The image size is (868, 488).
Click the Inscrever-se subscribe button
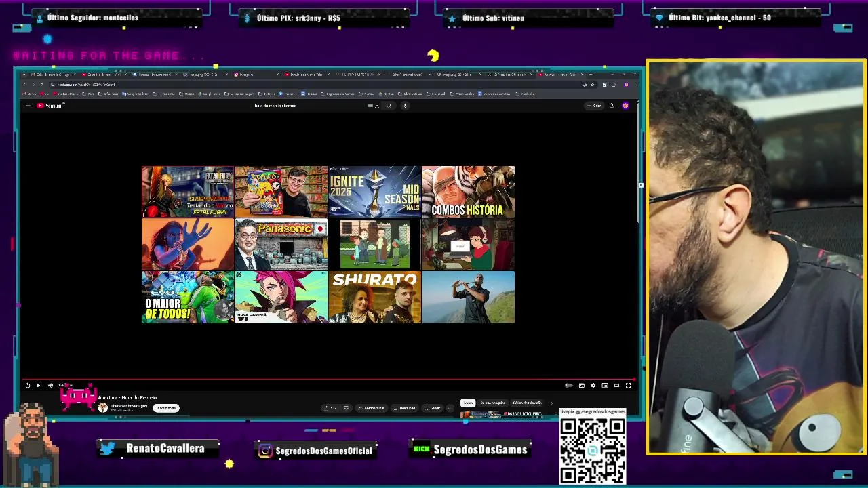(166, 408)
